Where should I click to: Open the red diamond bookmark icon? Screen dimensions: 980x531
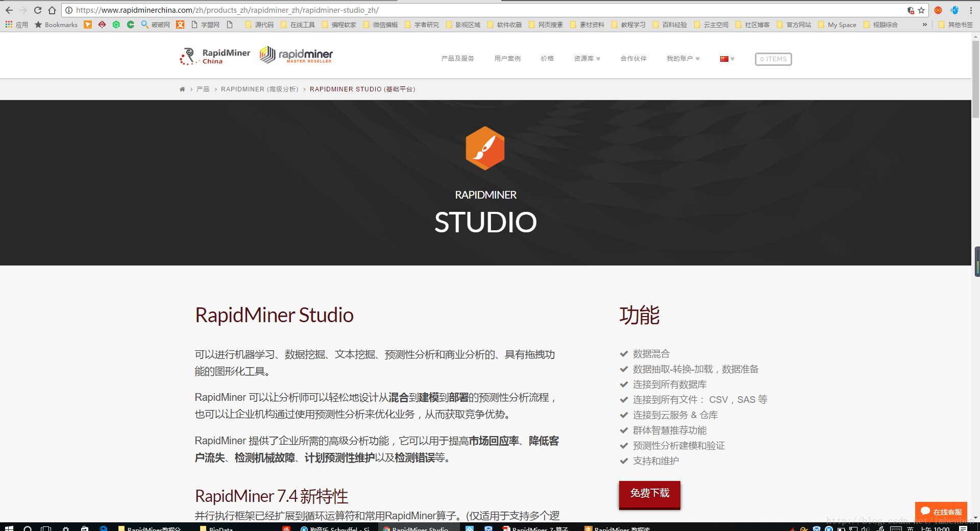(102, 25)
